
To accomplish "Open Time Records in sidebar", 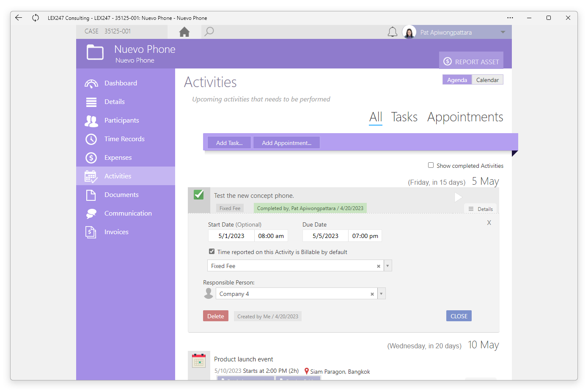I will pos(126,139).
